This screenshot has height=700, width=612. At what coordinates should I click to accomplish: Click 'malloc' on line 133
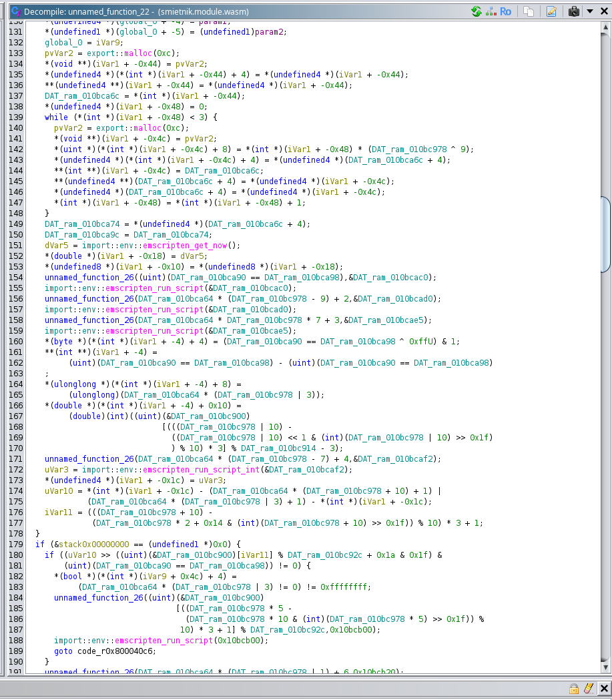coord(138,53)
